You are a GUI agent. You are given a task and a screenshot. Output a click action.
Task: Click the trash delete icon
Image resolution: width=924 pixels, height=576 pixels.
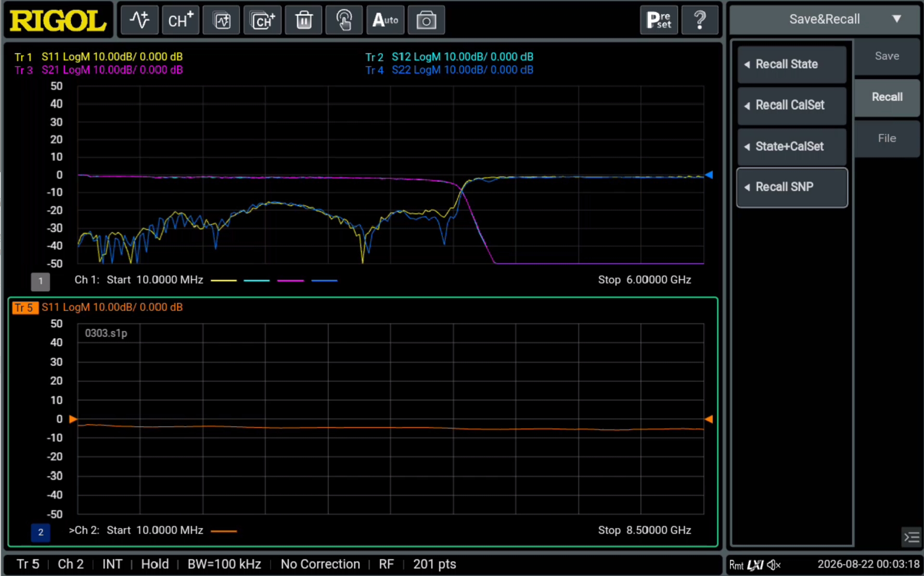(x=304, y=20)
